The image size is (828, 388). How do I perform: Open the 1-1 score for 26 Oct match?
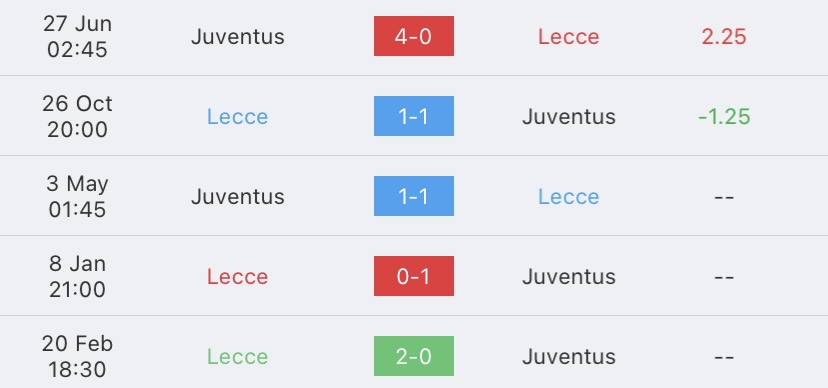tap(413, 116)
